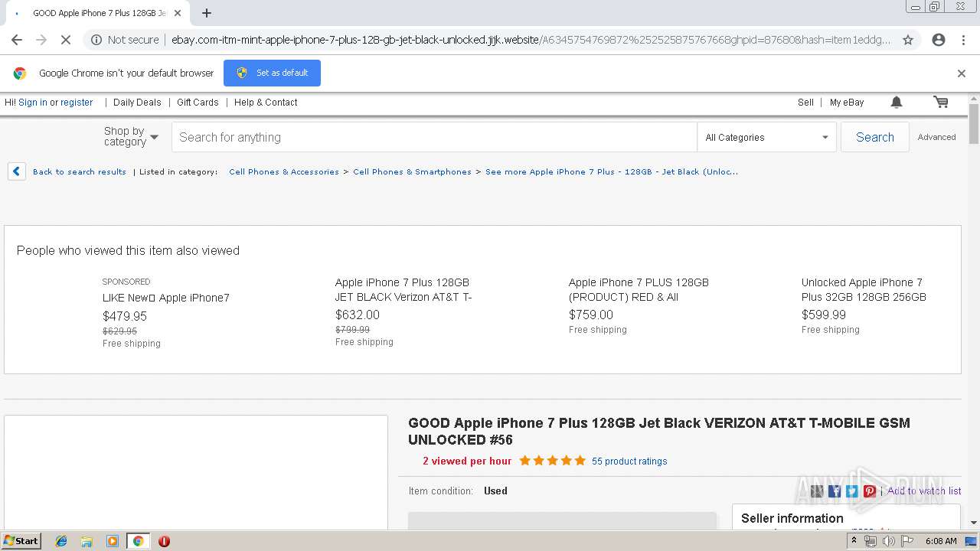The height and width of the screenshot is (551, 980).
Task: Open eBay notifications bell
Action: 897,102
